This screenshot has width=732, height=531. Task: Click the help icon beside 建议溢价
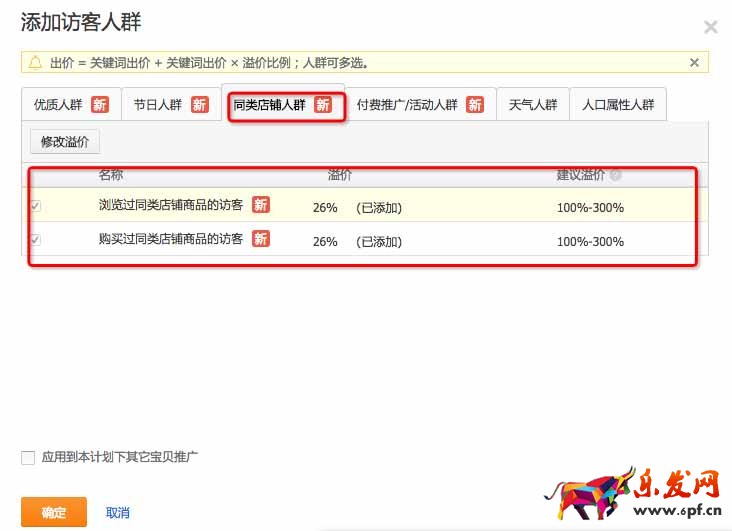[616, 175]
